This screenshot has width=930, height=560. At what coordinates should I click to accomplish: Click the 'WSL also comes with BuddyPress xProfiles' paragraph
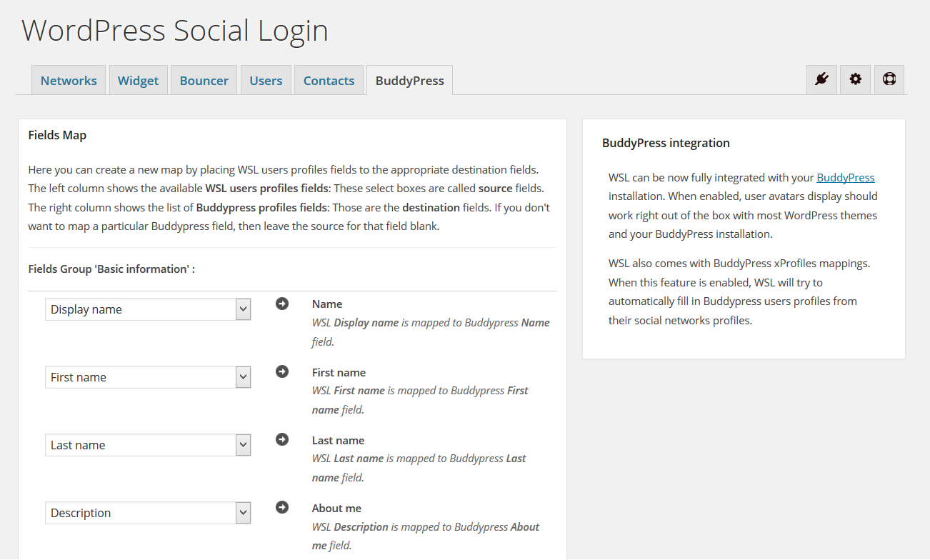pos(739,291)
